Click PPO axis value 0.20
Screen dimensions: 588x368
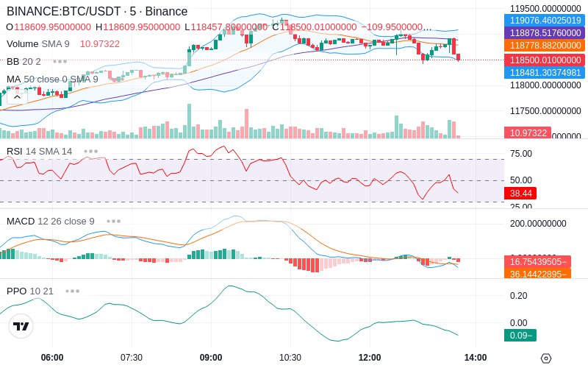(519, 296)
